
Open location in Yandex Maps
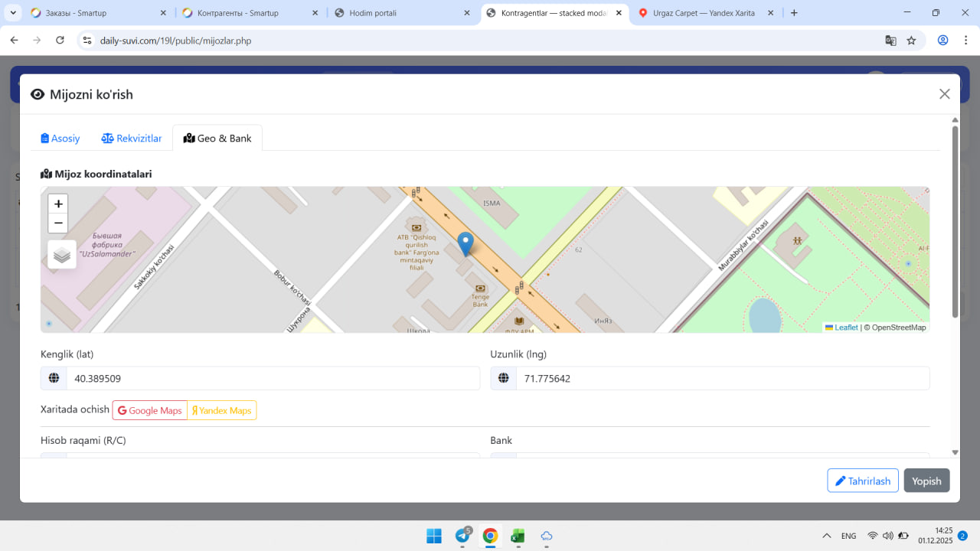[x=222, y=411]
